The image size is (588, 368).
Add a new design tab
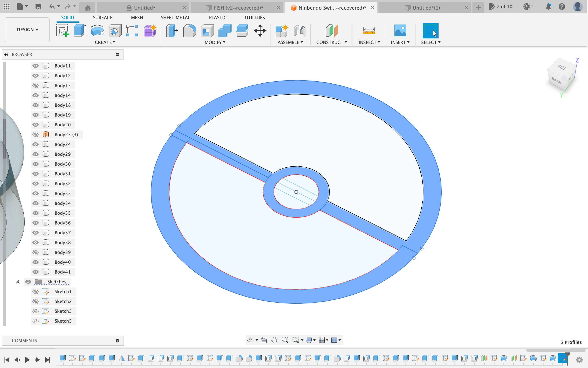pyautogui.click(x=478, y=8)
